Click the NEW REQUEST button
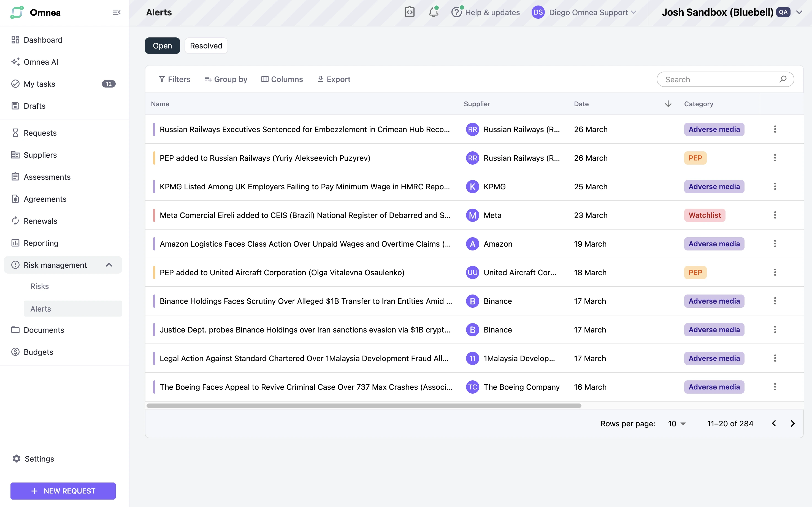The image size is (812, 507). pyautogui.click(x=63, y=491)
